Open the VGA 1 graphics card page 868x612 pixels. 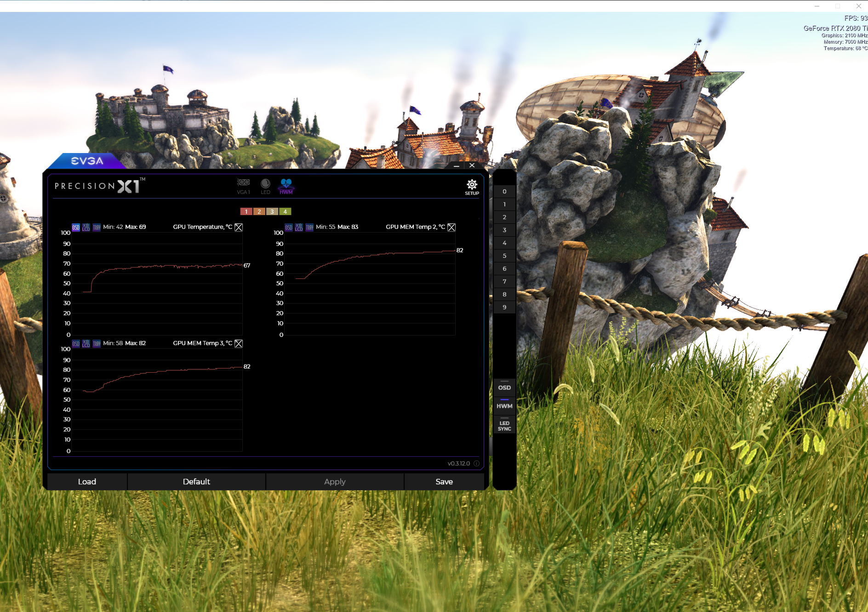coord(243,186)
